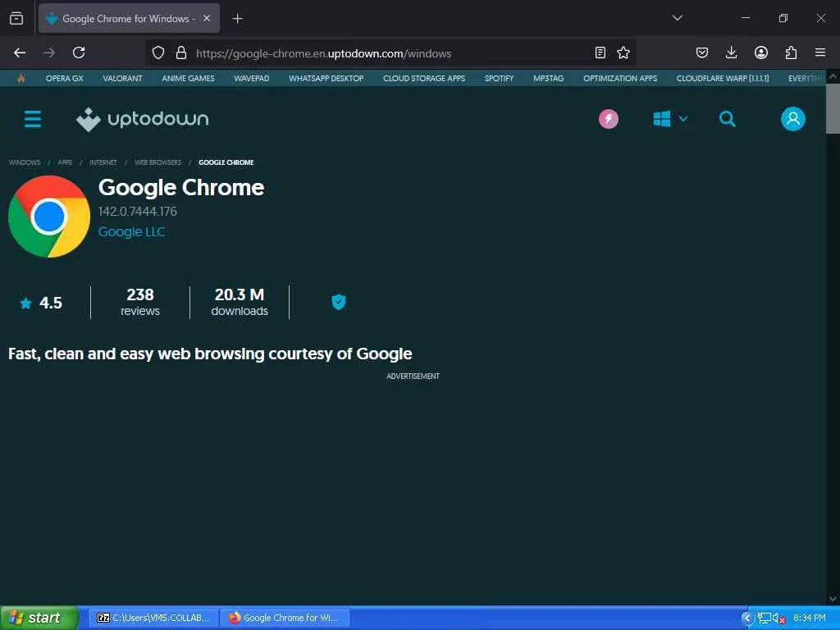Open the Firefox downloads panel
The image size is (840, 630).
point(731,52)
